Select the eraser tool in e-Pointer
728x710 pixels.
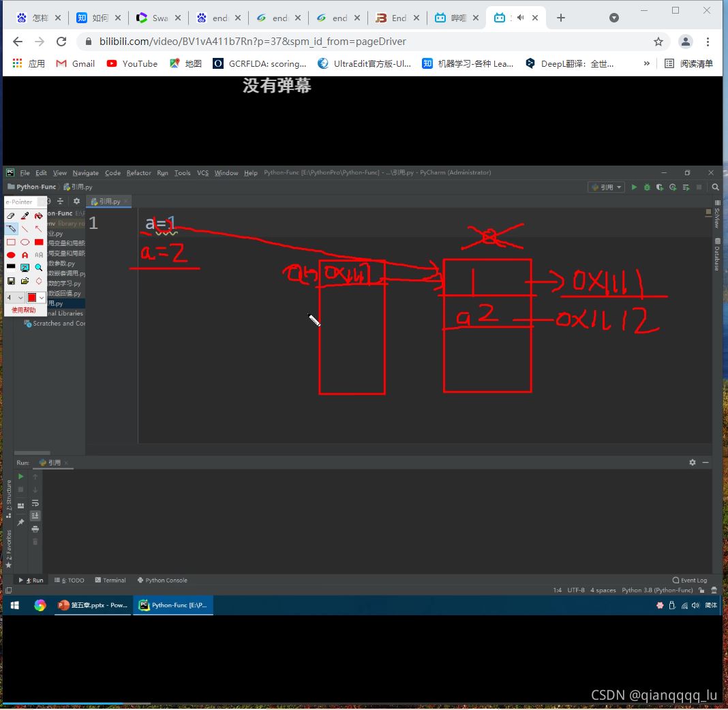tap(11, 216)
